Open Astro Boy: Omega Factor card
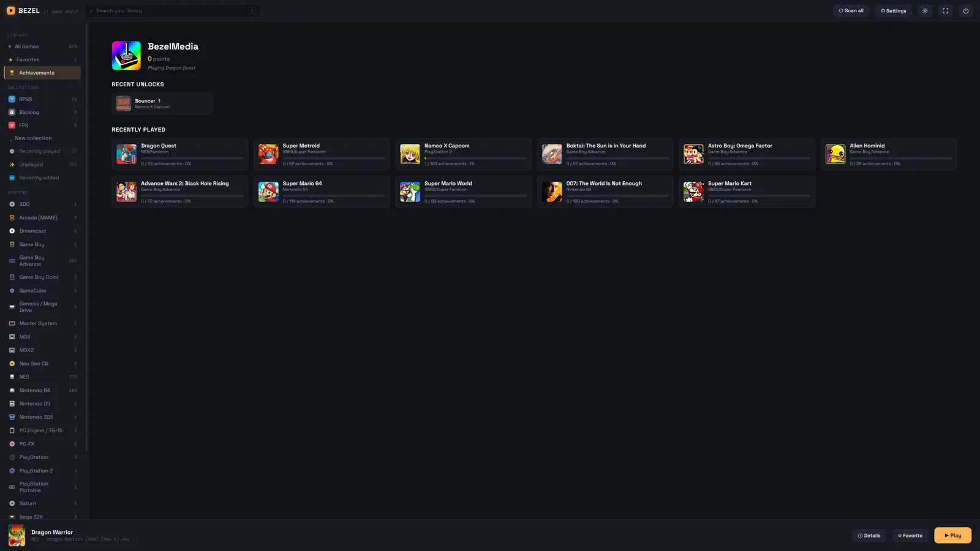 point(747,154)
